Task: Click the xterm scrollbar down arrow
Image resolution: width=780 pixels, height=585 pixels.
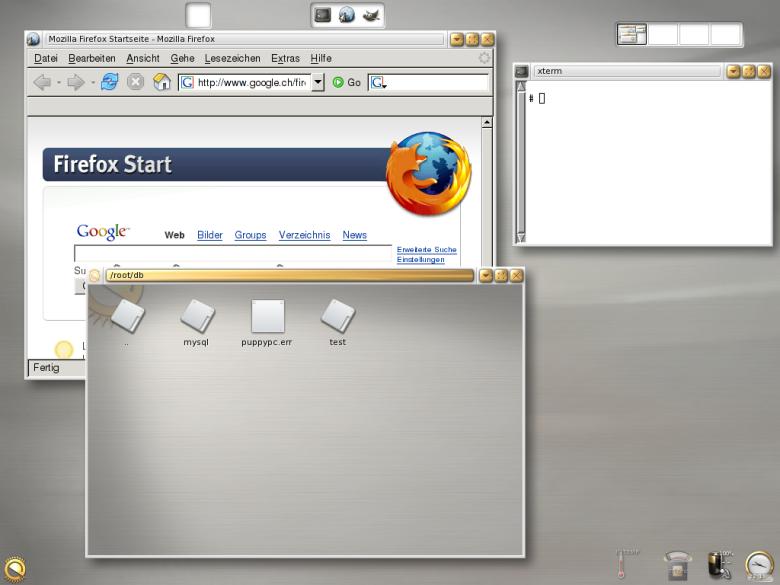Action: 521,238
